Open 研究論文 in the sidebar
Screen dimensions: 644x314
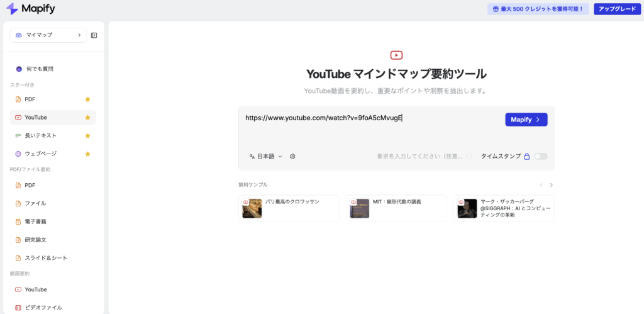(35, 240)
